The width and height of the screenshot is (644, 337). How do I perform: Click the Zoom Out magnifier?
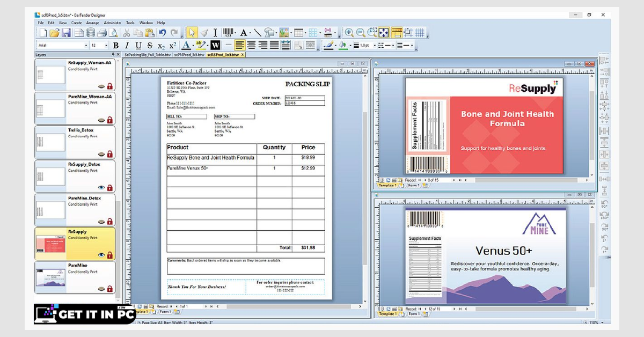click(x=361, y=33)
